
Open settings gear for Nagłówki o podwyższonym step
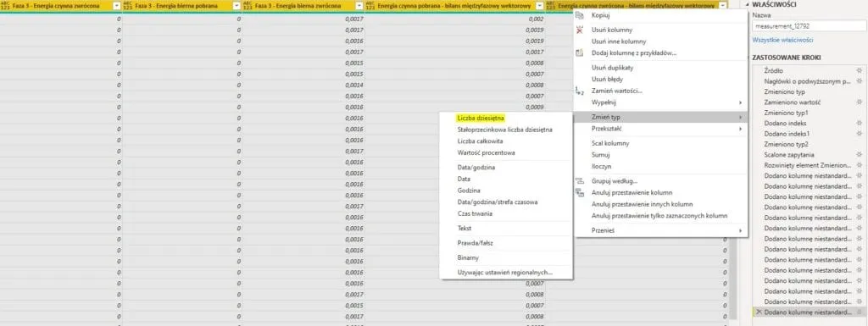tap(859, 81)
